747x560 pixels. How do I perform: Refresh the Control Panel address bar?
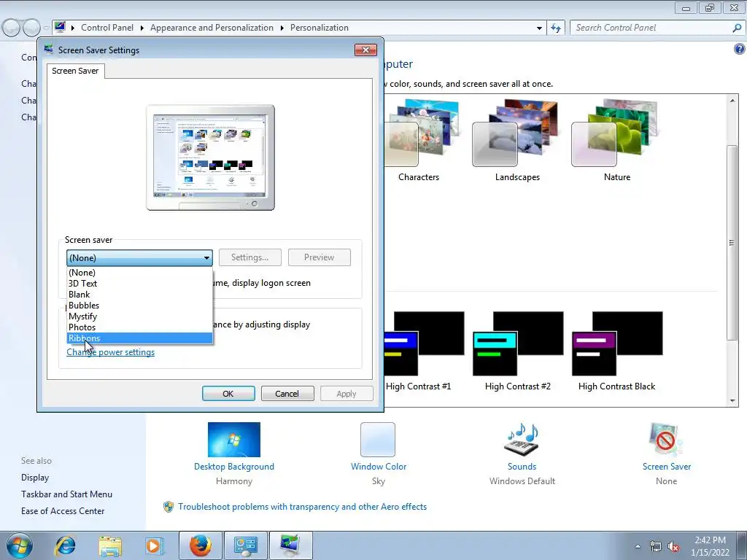click(556, 28)
